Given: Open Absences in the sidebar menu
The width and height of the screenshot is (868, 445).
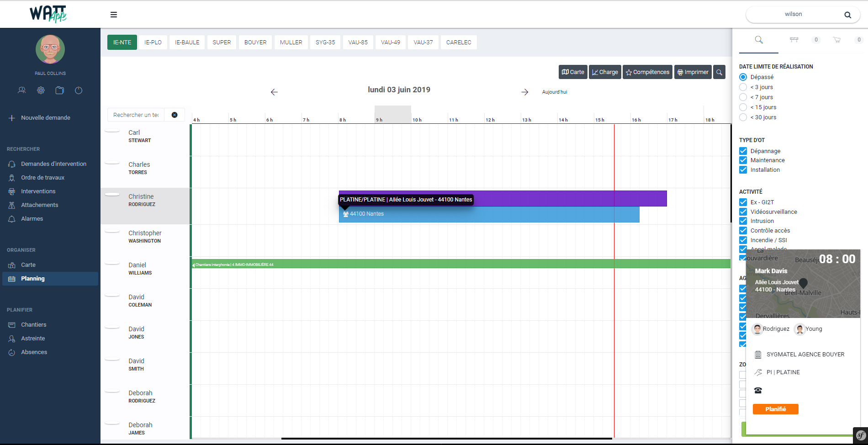Looking at the screenshot, I should pos(34,352).
